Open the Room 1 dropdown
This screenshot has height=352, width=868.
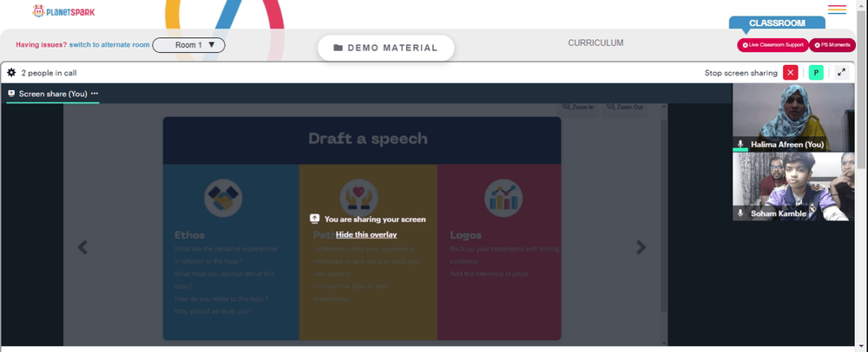tap(188, 45)
